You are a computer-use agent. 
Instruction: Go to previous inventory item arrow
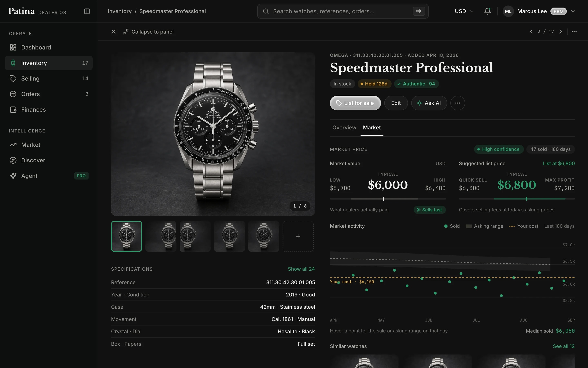[x=531, y=32]
